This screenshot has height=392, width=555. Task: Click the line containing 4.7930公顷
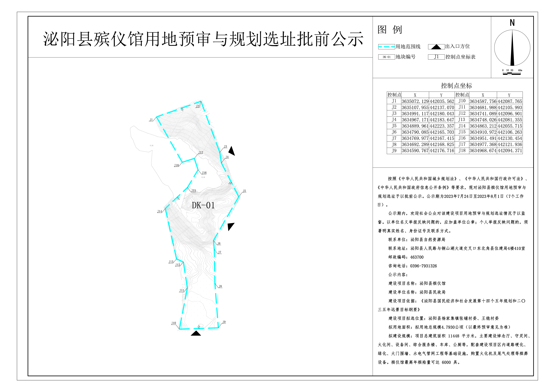pos(450,327)
